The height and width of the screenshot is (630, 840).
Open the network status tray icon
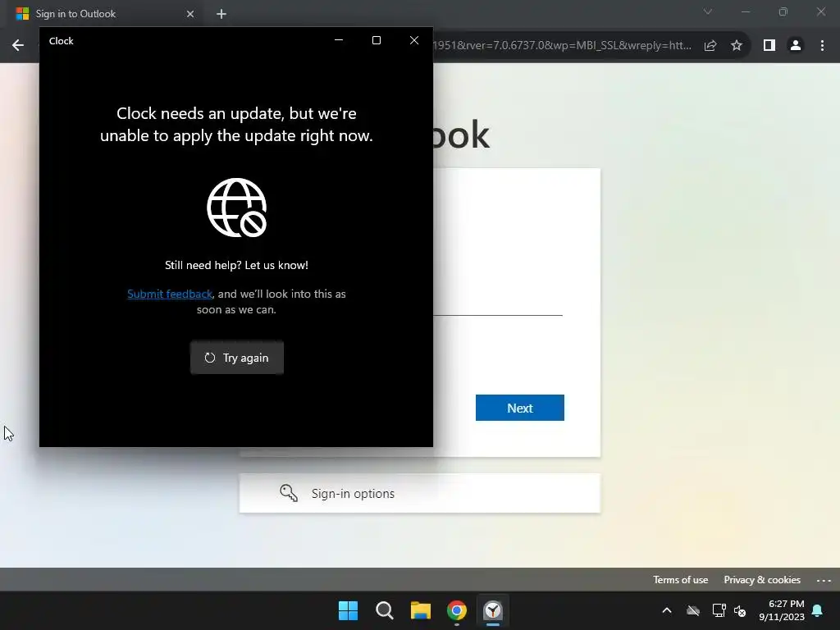click(x=719, y=610)
